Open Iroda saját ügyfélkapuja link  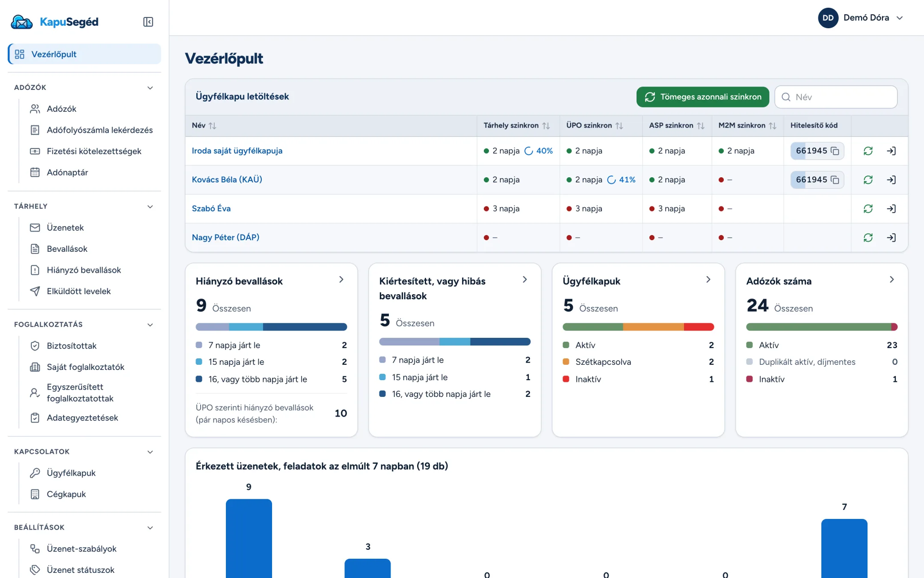[237, 151]
